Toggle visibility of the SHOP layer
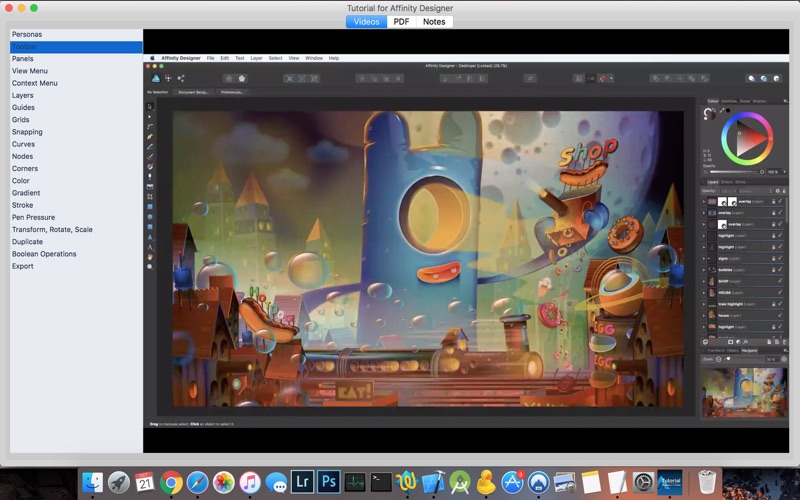Viewport: 800px width, 500px height. tap(780, 281)
